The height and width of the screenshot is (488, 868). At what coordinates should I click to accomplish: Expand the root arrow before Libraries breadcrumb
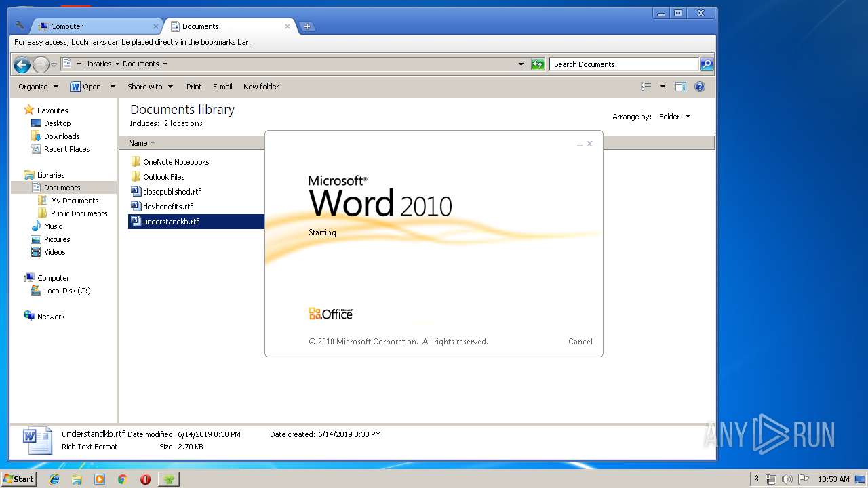click(x=79, y=64)
